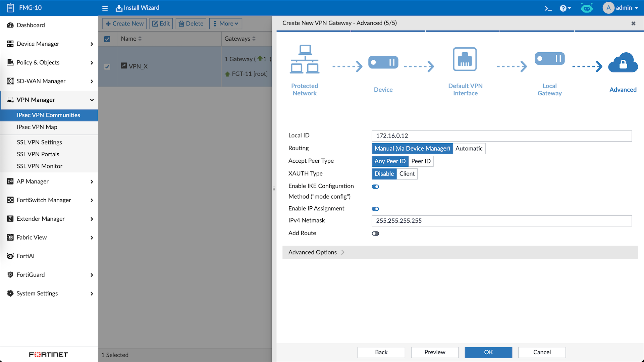The image size is (644, 362).
Task: Click the Local ID input field
Action: [x=501, y=136]
